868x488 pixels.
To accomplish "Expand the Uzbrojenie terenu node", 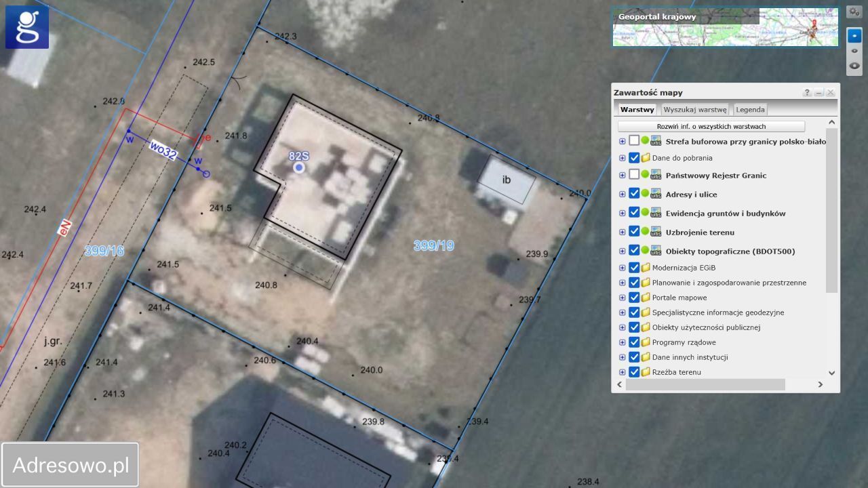I will click(x=622, y=232).
